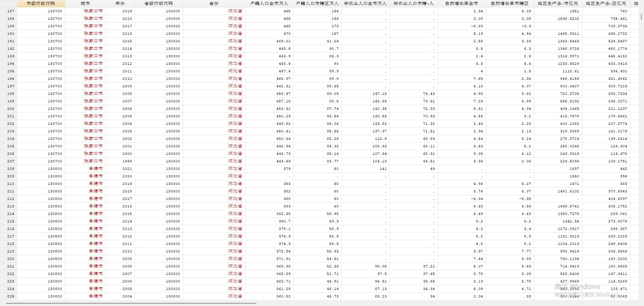Click the cell with value 374.3
The image size is (644, 306).
pos(269,244)
